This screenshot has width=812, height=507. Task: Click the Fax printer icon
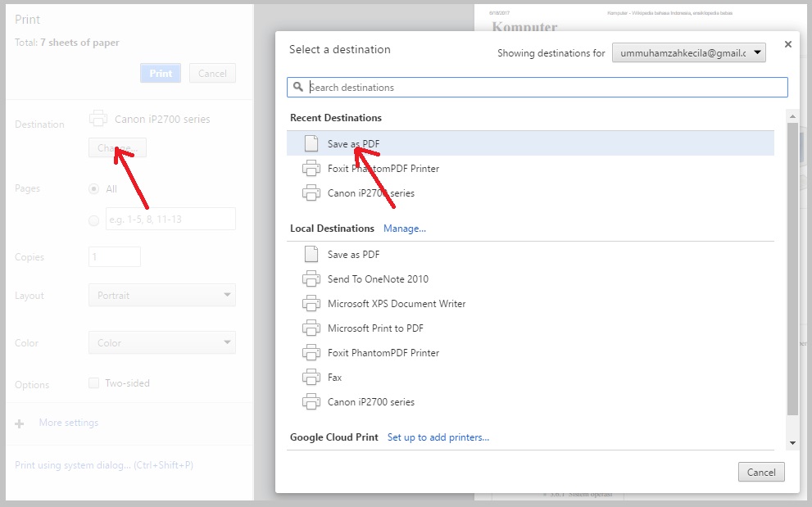pyautogui.click(x=311, y=378)
